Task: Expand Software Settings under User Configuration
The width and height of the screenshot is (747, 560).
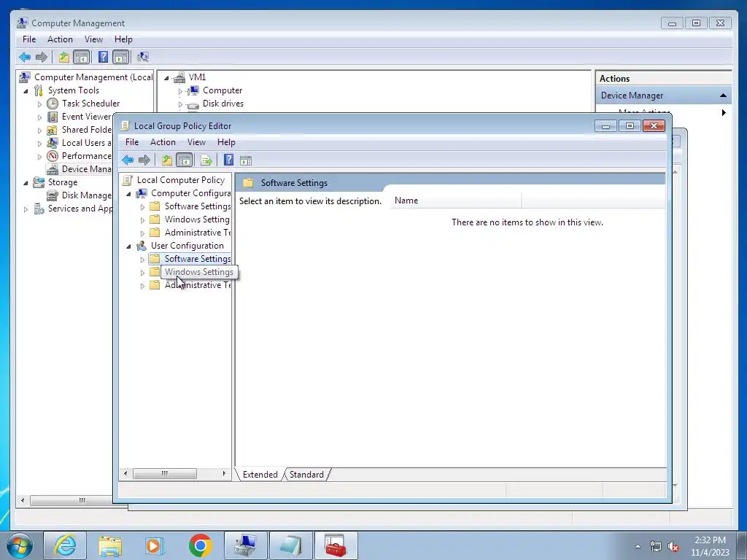Action: tap(142, 260)
